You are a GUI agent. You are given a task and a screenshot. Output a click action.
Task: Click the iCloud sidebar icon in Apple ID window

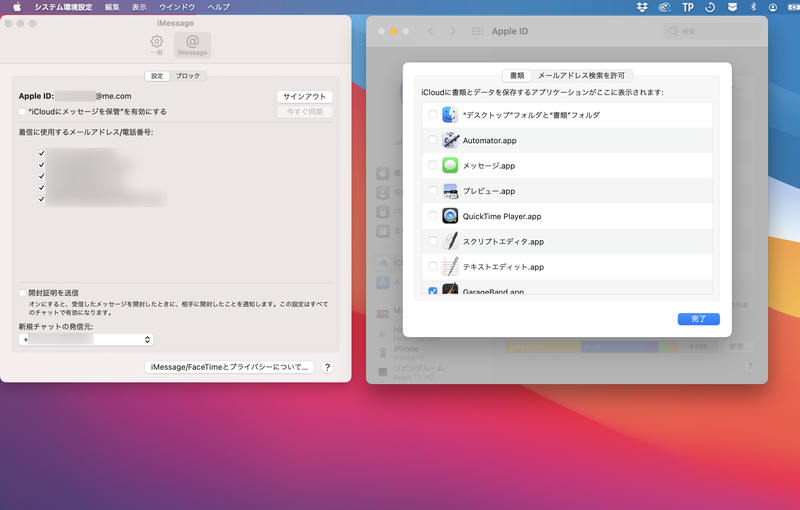point(383,263)
